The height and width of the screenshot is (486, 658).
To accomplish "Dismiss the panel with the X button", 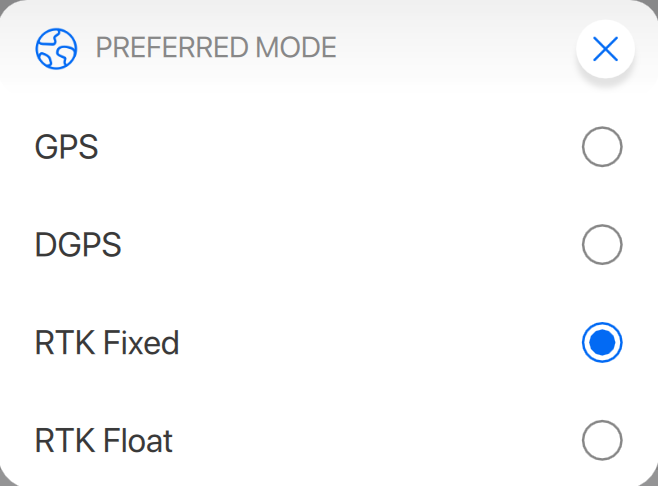I will pyautogui.click(x=605, y=49).
